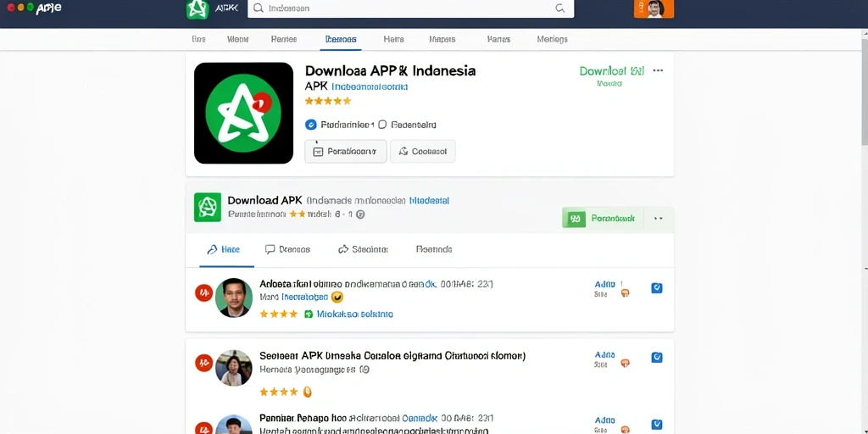Click the magnifier icon left of the search text
Image resolution: width=868 pixels, height=434 pixels.
pos(258,8)
